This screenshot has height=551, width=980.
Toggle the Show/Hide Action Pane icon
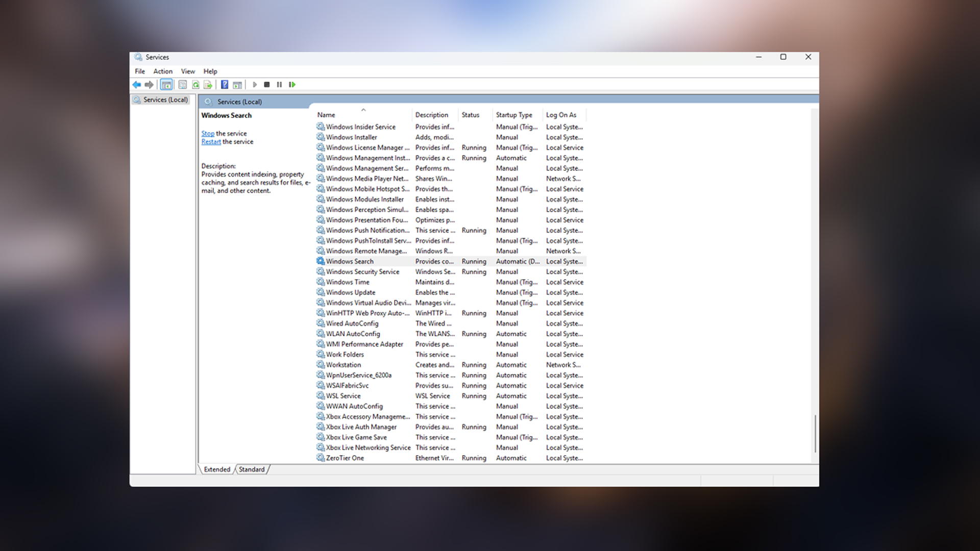pyautogui.click(x=237, y=85)
